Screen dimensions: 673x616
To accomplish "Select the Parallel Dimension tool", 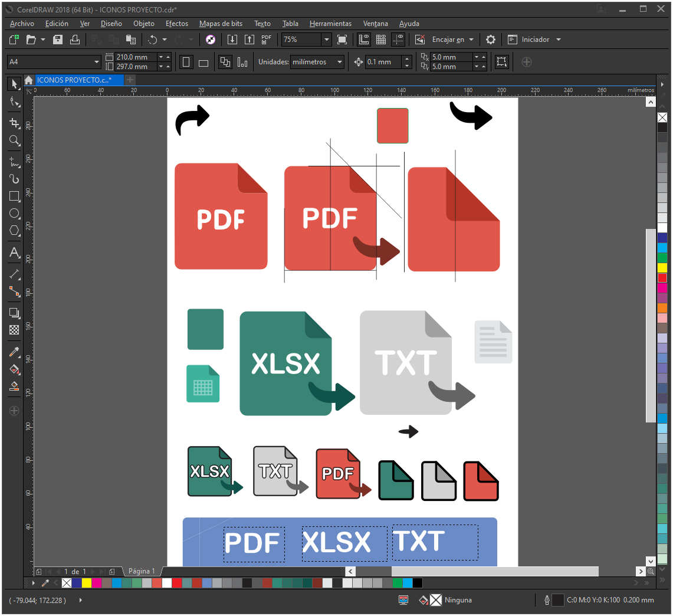I will (x=14, y=274).
